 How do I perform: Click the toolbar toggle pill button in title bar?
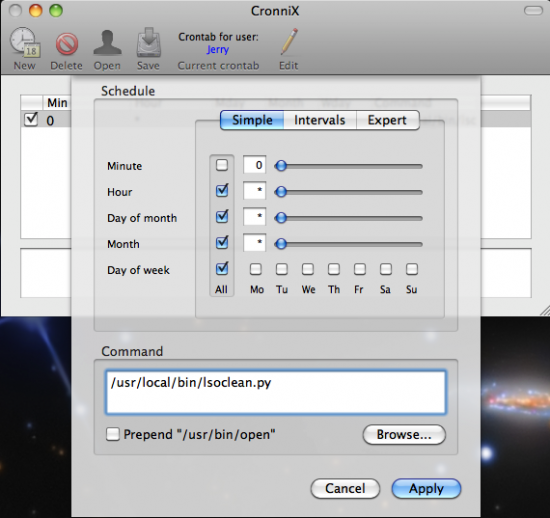point(533,11)
